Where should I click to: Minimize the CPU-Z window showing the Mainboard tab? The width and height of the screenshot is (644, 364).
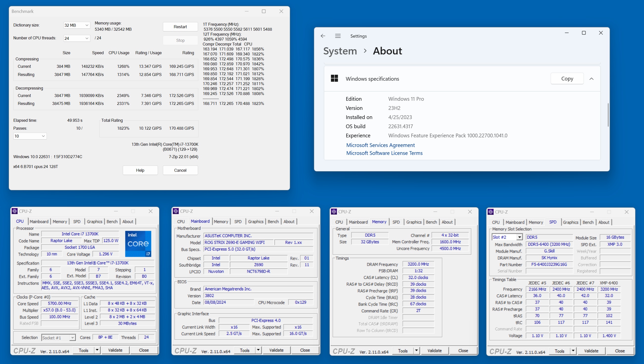click(x=277, y=211)
